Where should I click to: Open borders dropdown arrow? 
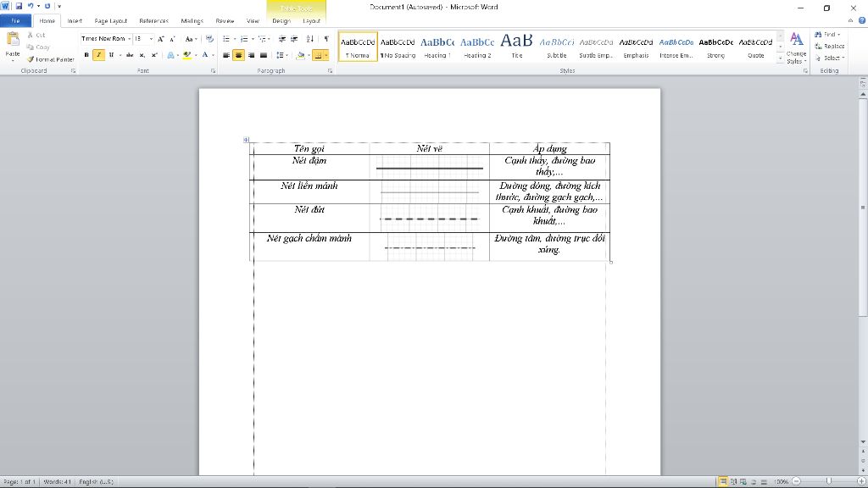pos(326,55)
